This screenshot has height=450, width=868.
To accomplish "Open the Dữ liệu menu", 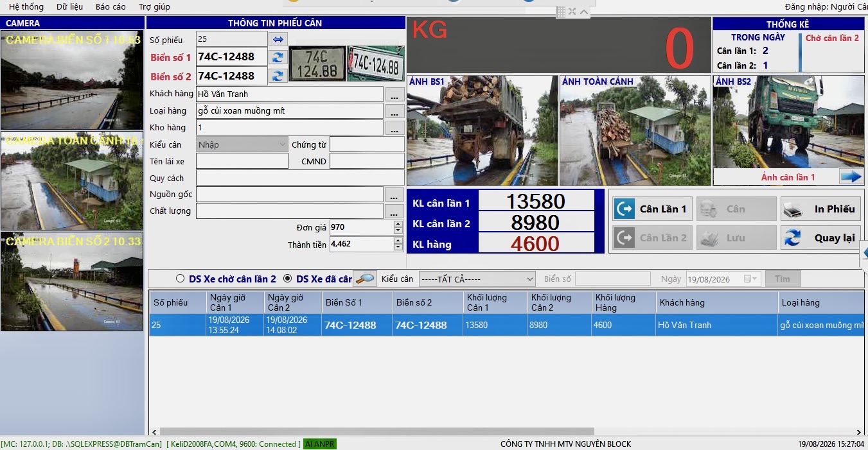I will click(x=70, y=6).
